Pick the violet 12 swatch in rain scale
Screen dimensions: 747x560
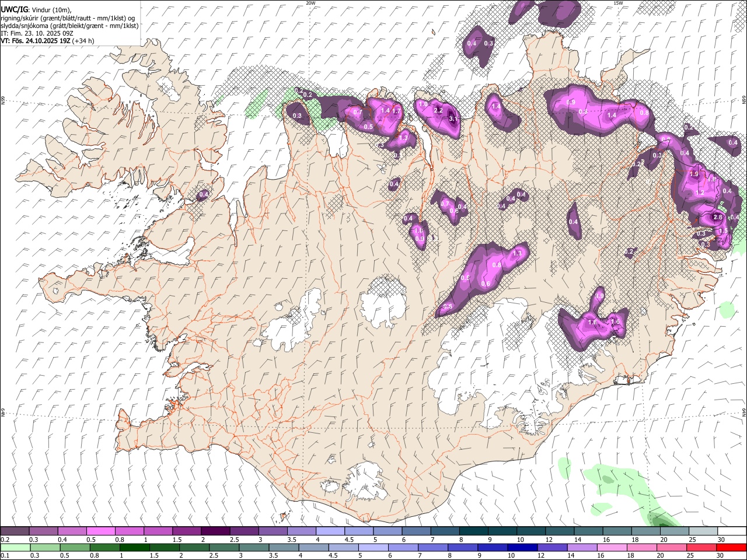552,547
